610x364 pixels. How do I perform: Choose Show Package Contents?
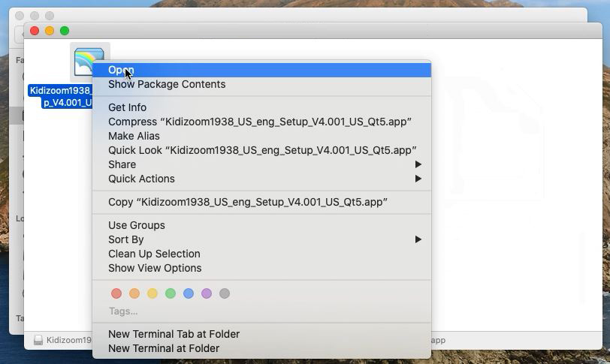[167, 84]
